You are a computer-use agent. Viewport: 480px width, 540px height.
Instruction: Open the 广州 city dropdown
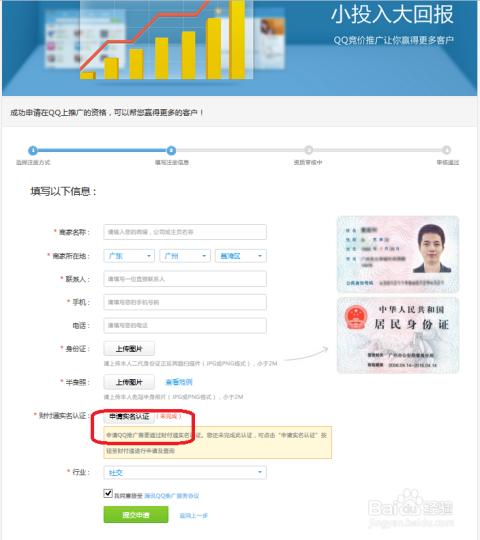pyautogui.click(x=185, y=256)
